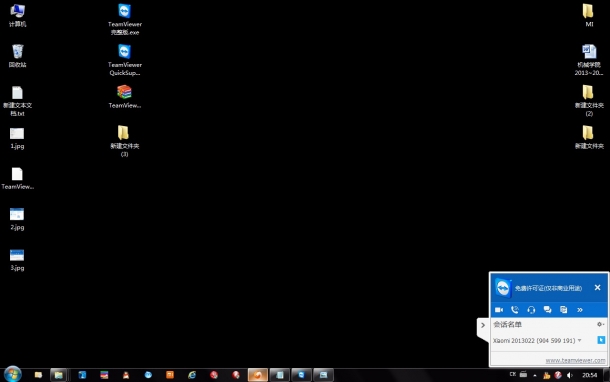Select the MI folder on desktop
Viewport: 610px width, 382px height.
click(x=589, y=16)
